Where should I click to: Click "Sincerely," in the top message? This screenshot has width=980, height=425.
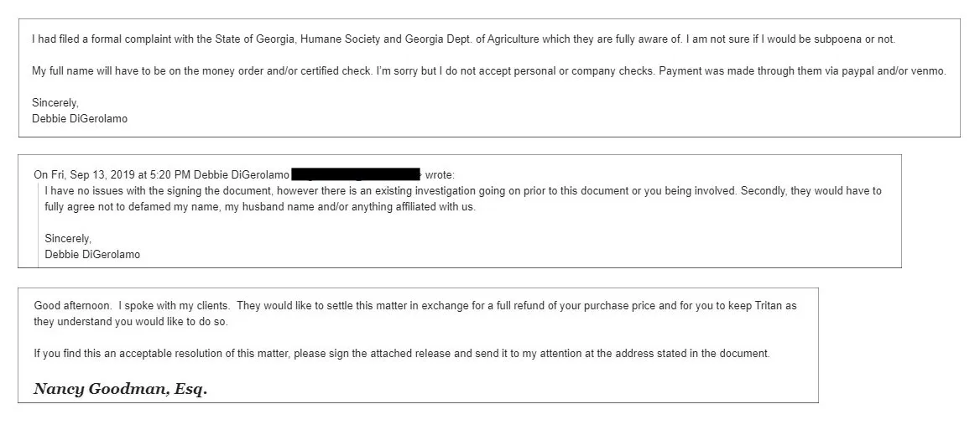click(x=55, y=103)
